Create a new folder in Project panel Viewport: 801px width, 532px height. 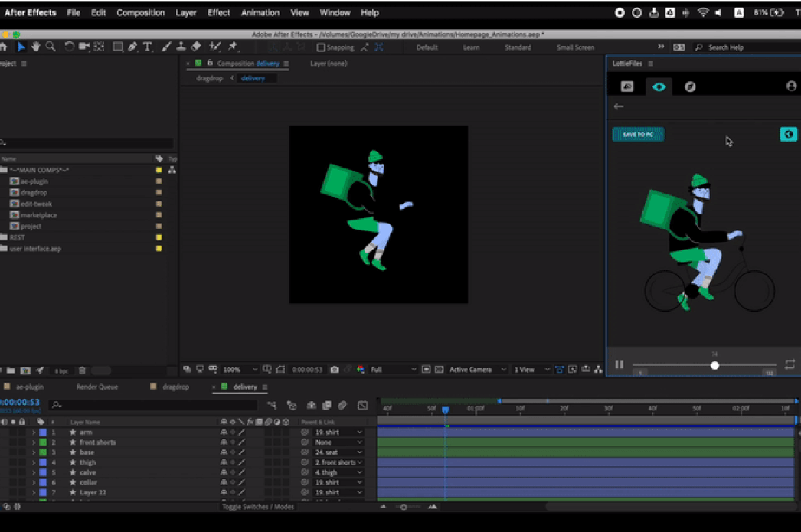pos(11,370)
